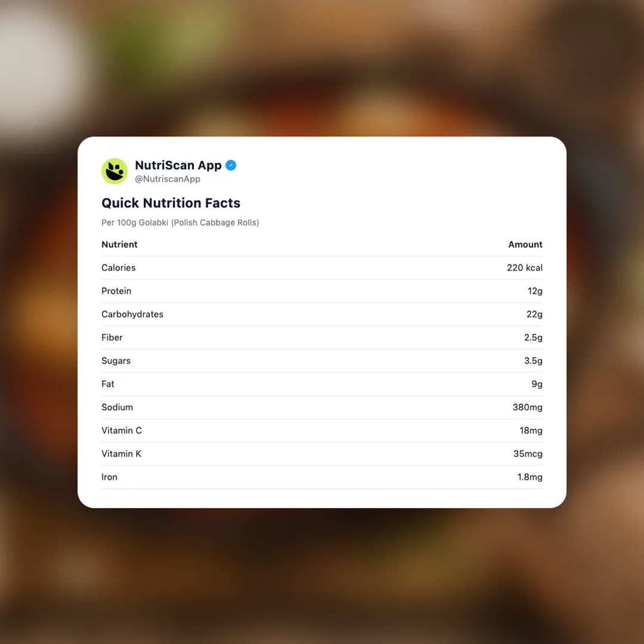Click the blue verified badge
The width and height of the screenshot is (644, 644).
click(231, 165)
